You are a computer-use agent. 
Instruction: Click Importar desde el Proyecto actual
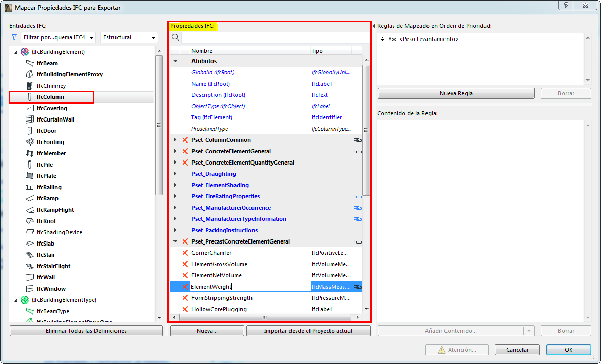click(x=308, y=331)
